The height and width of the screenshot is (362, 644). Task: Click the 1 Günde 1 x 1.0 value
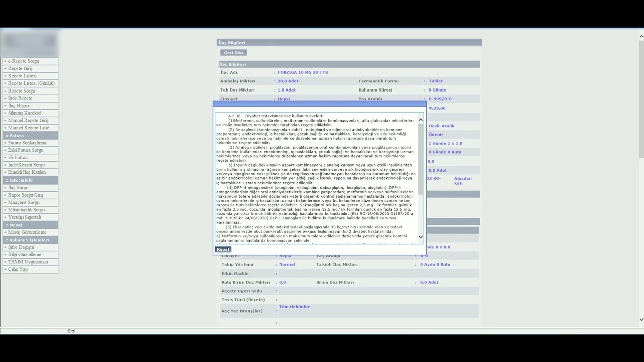pos(445,143)
